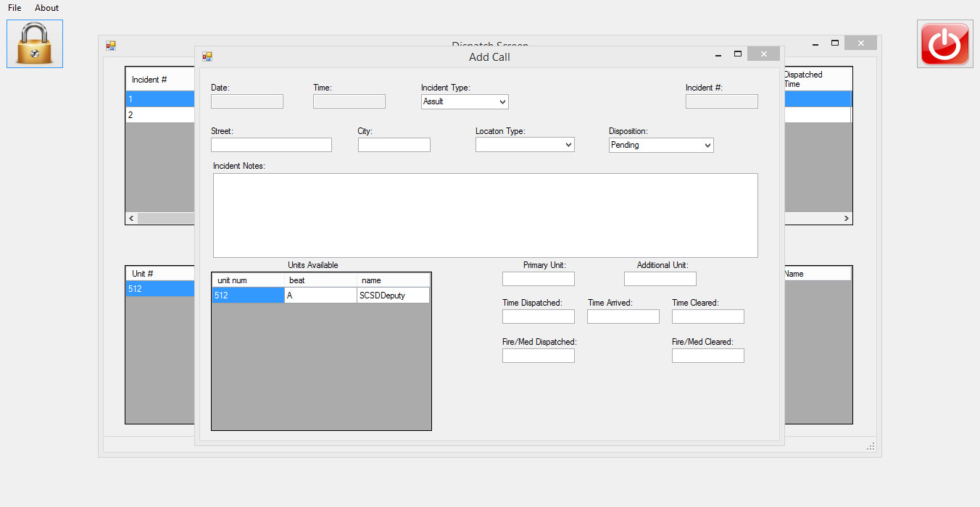Click the red power button icon

(x=944, y=44)
